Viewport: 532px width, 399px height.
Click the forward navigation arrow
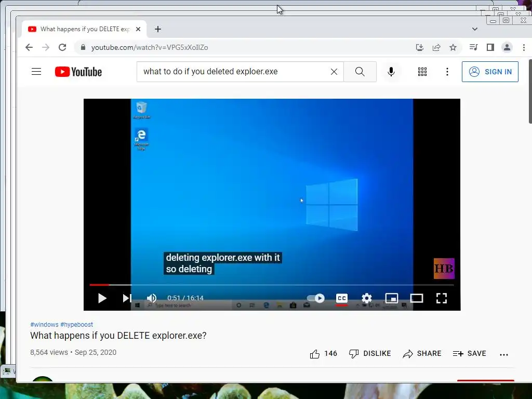tap(46, 47)
